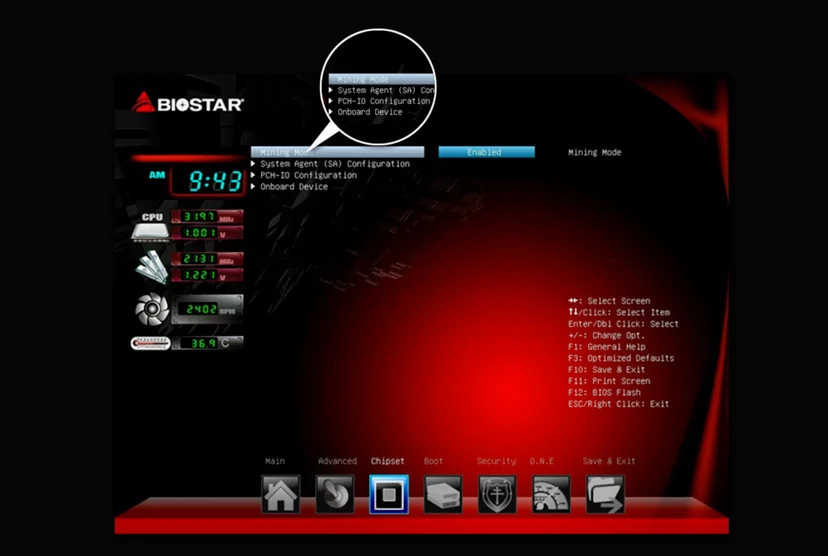This screenshot has width=828, height=556.
Task: Click the CPU frequency 3193 MHz readout
Action: coord(208,216)
